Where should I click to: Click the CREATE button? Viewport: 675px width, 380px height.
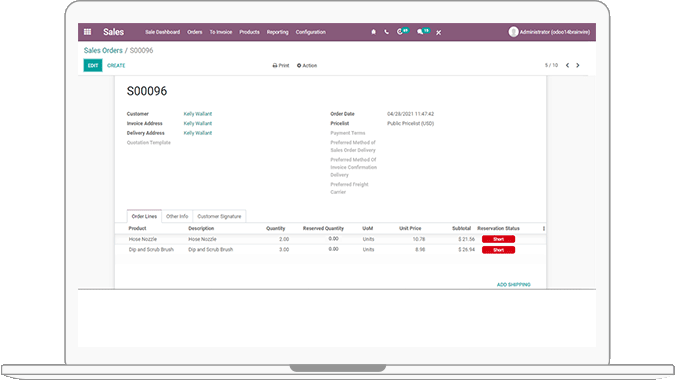point(116,65)
